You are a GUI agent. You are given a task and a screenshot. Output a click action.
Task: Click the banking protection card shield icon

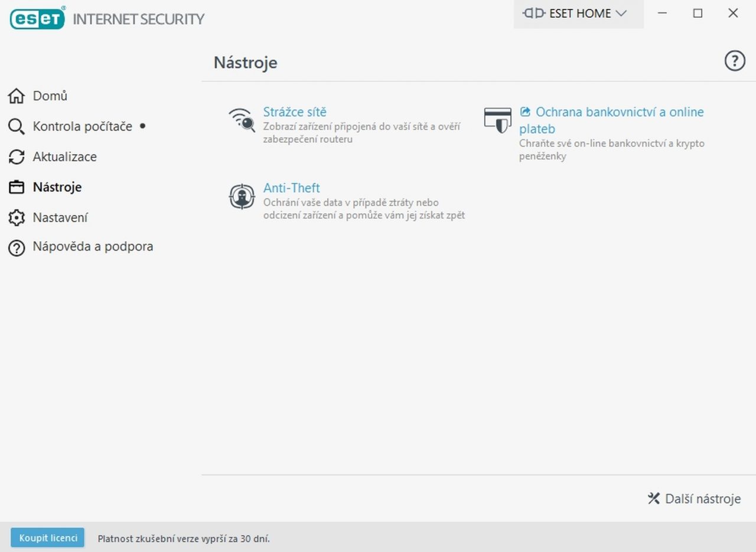click(x=497, y=120)
